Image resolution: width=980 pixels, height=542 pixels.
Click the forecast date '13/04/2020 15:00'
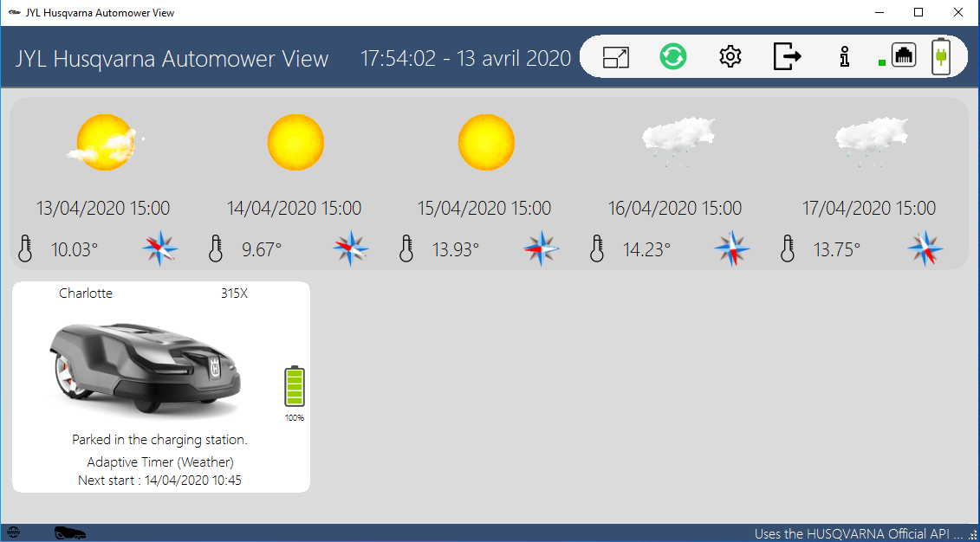[x=103, y=208]
